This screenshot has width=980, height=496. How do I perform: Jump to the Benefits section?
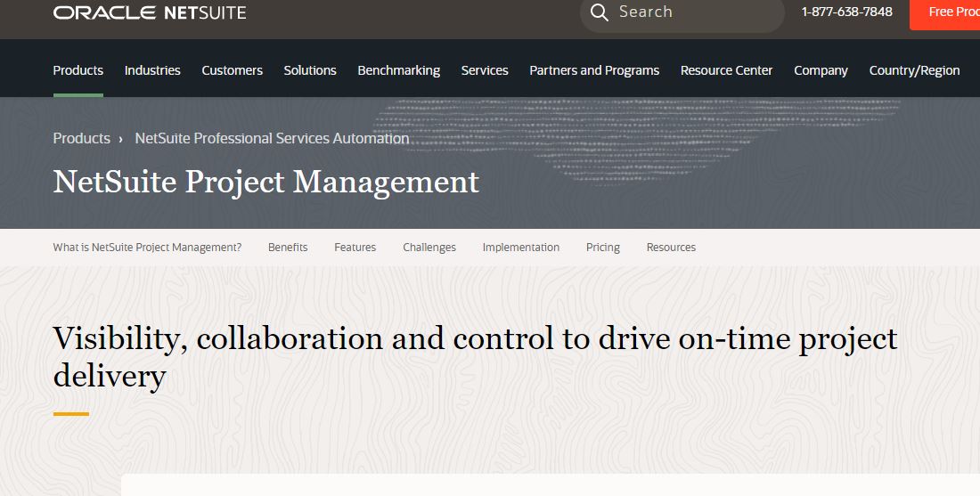(288, 248)
